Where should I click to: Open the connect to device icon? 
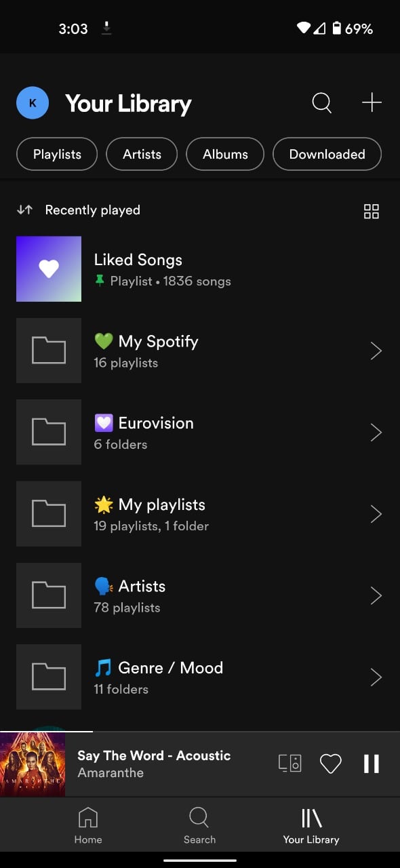289,763
